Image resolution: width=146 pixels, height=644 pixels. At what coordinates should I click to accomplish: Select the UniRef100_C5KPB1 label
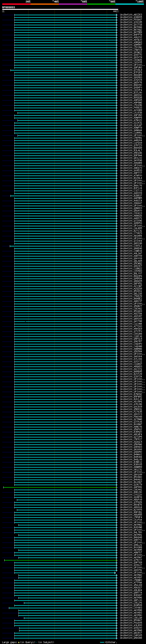point(131,138)
